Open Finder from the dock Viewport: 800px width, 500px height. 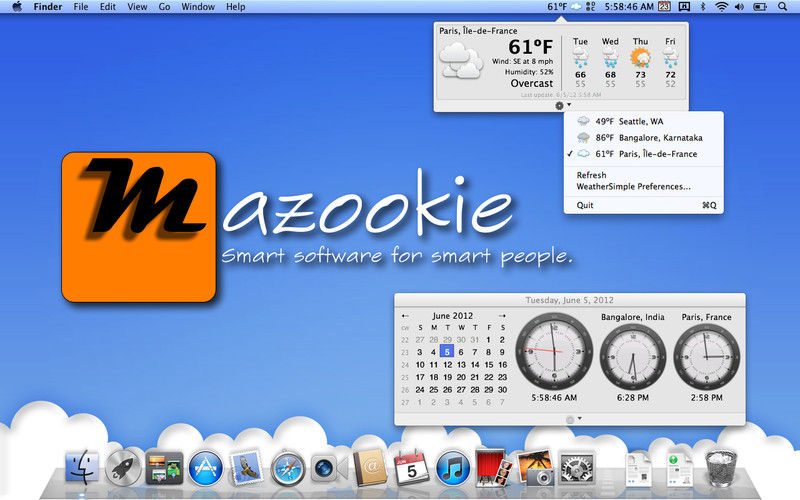tap(82, 467)
